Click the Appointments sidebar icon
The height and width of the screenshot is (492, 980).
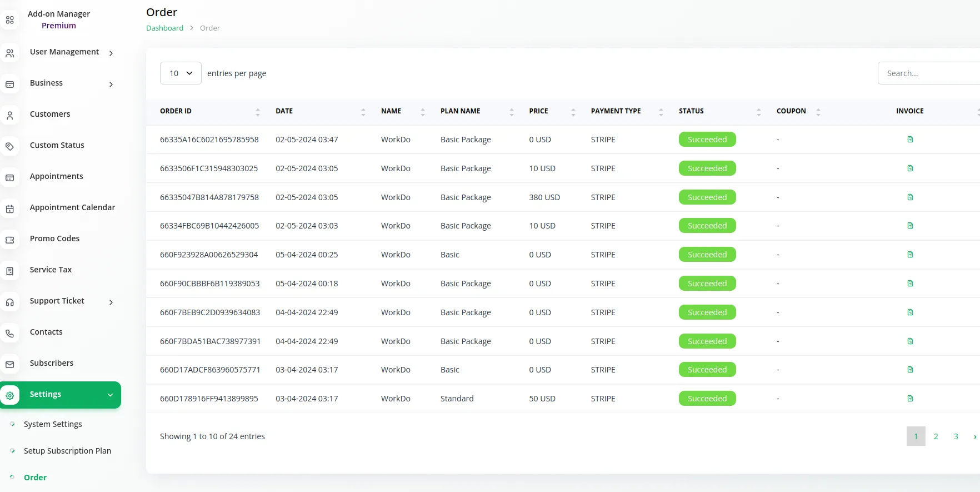(9, 178)
